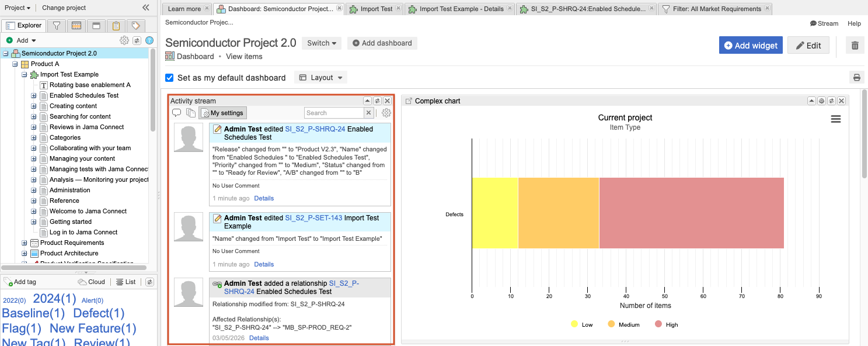
Task: Click the Add dashboard button
Action: pyautogui.click(x=382, y=43)
